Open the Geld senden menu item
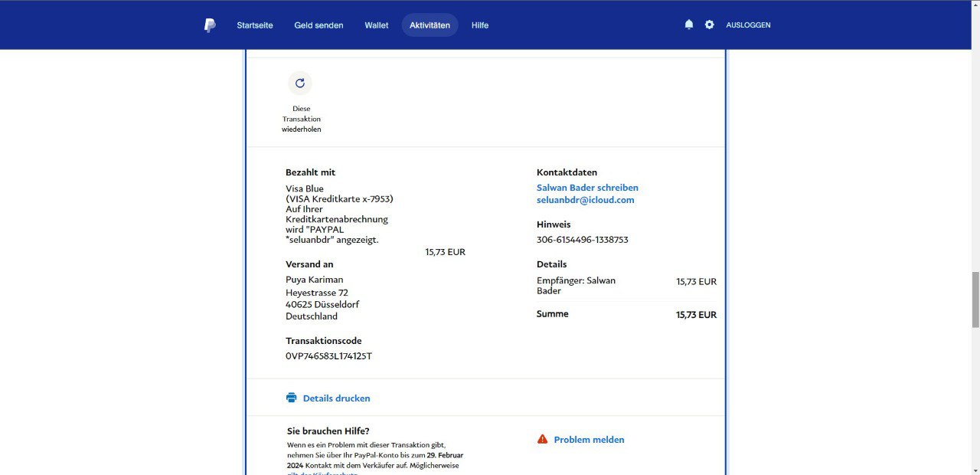Viewport: 980px width, 475px height. 318,25
